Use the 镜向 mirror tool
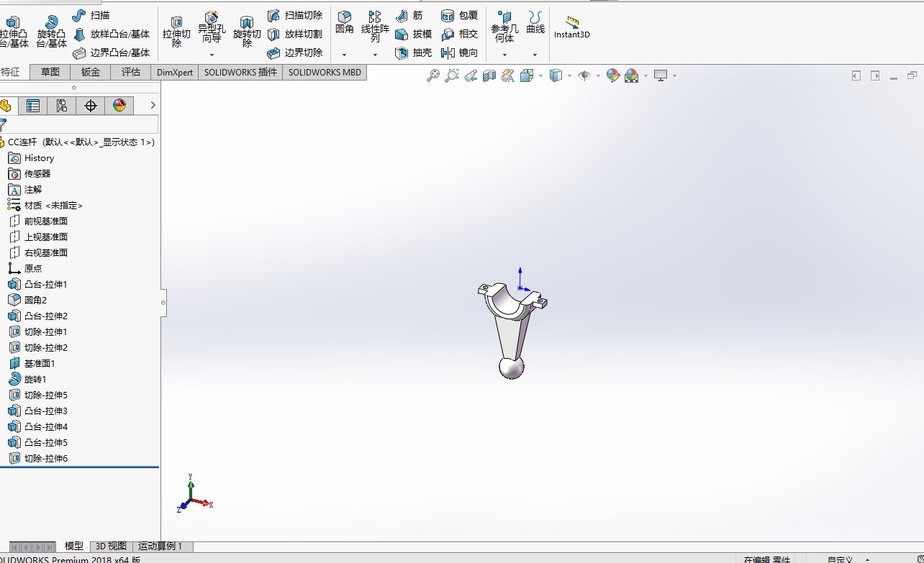Image resolution: width=924 pixels, height=563 pixels. coord(459,52)
